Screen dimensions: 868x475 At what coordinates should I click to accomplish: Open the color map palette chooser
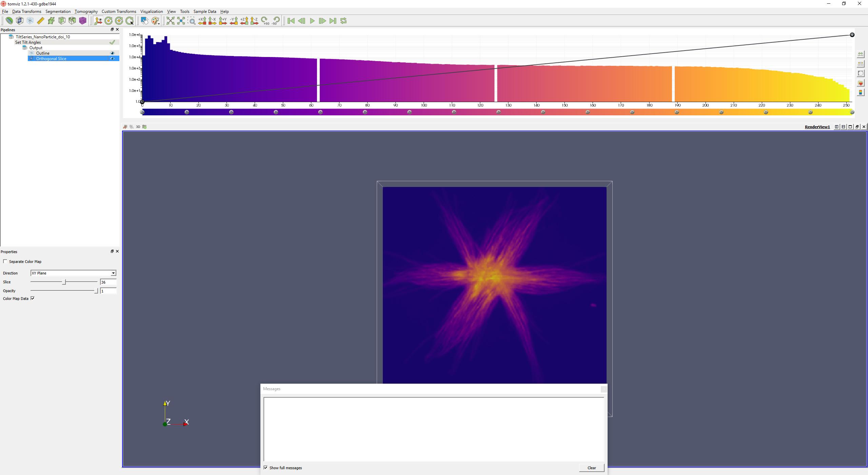coord(155,21)
